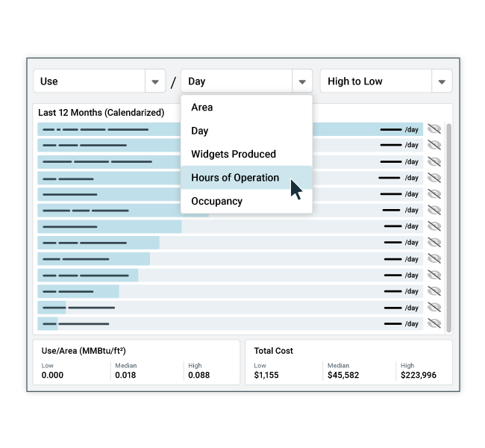This screenshot has height=448, width=485.
Task: Pick Hours of Operation option
Action: (235, 178)
